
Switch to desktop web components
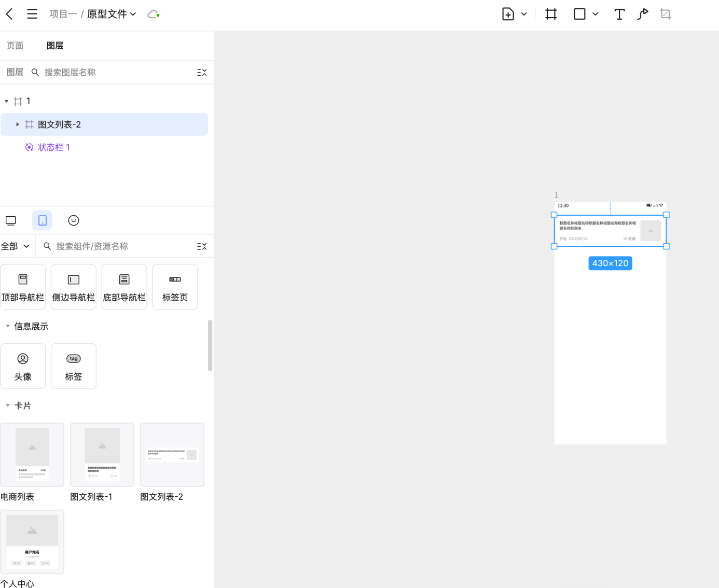click(11, 220)
